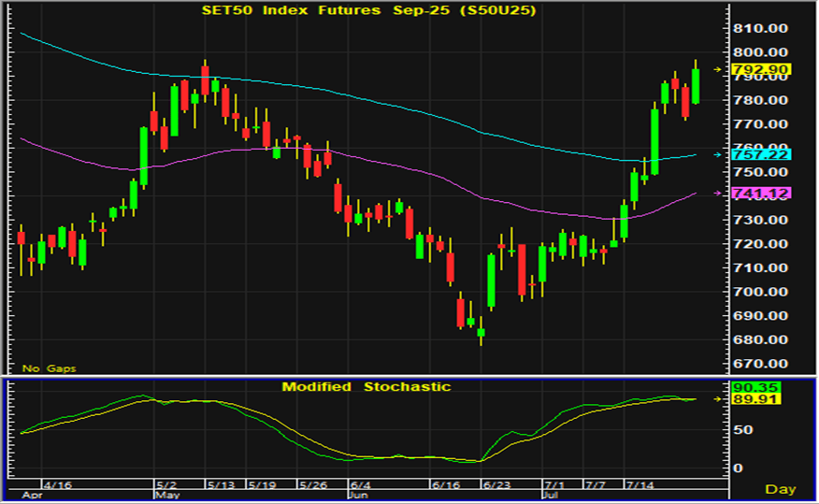Click the cyan 757.22 moving average label
The image size is (819, 504).
point(762,154)
